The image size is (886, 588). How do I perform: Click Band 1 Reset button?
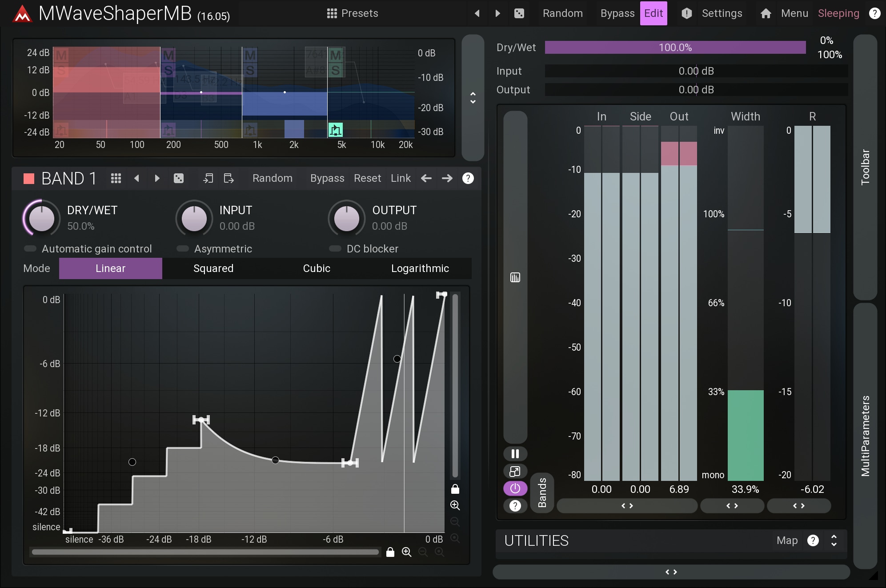click(367, 178)
